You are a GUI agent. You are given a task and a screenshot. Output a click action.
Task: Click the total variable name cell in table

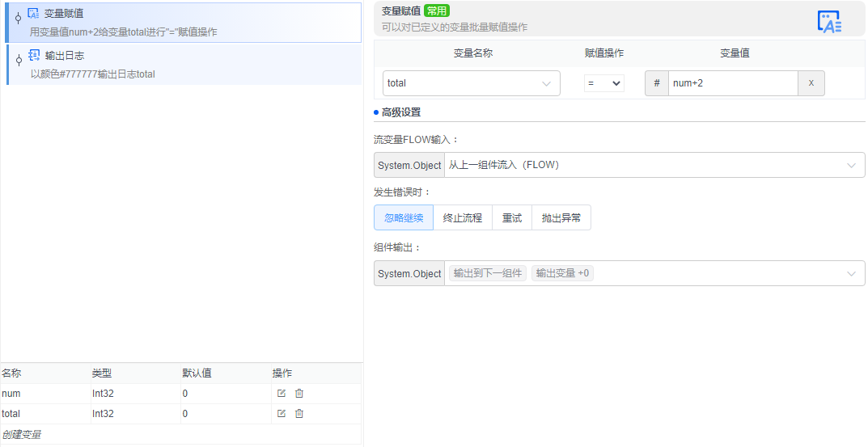point(45,413)
